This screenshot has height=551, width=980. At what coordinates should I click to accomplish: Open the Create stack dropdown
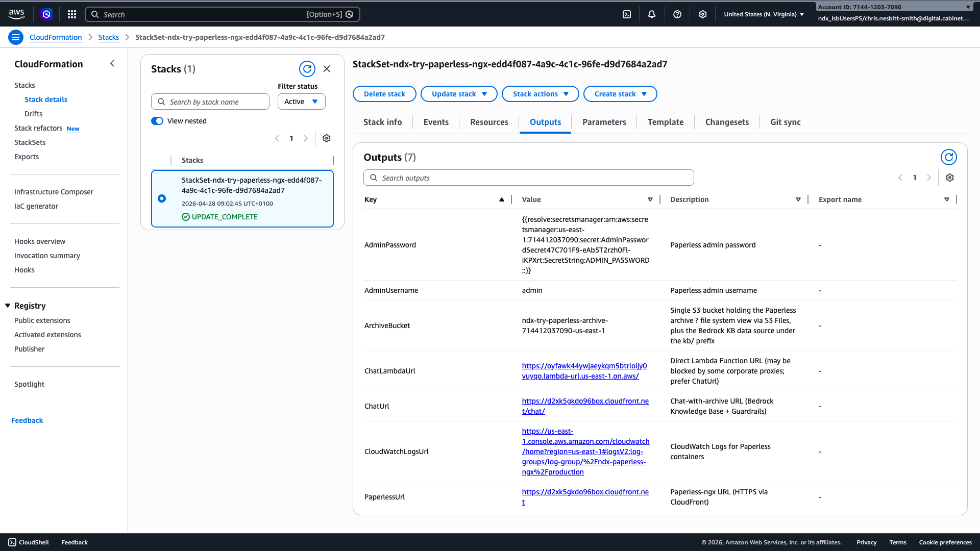(620, 94)
